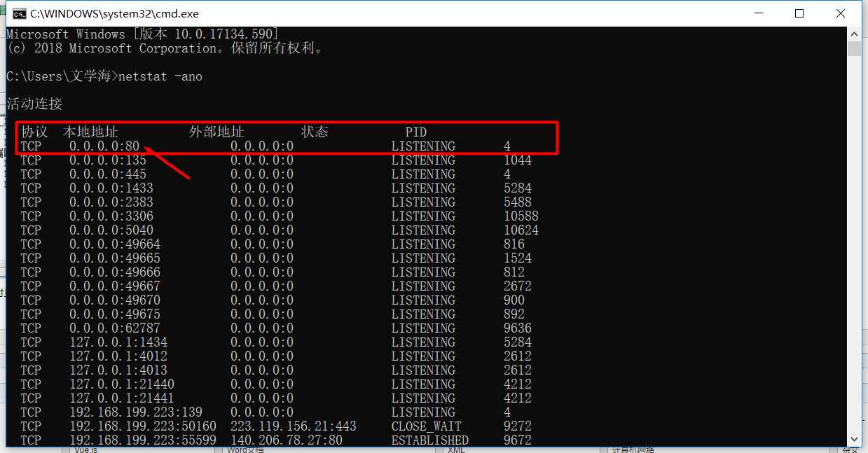
Task: Click local address 0.0.0.0:49670
Action: tap(115, 300)
